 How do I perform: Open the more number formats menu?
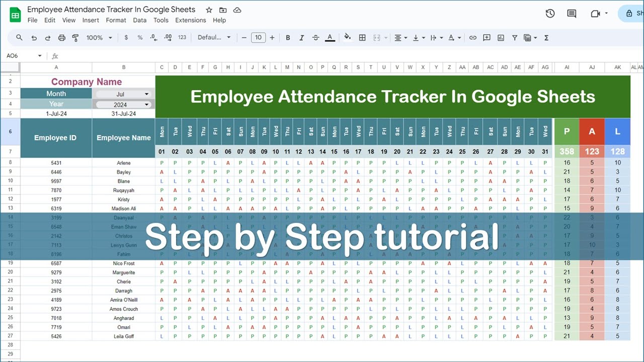tap(182, 38)
